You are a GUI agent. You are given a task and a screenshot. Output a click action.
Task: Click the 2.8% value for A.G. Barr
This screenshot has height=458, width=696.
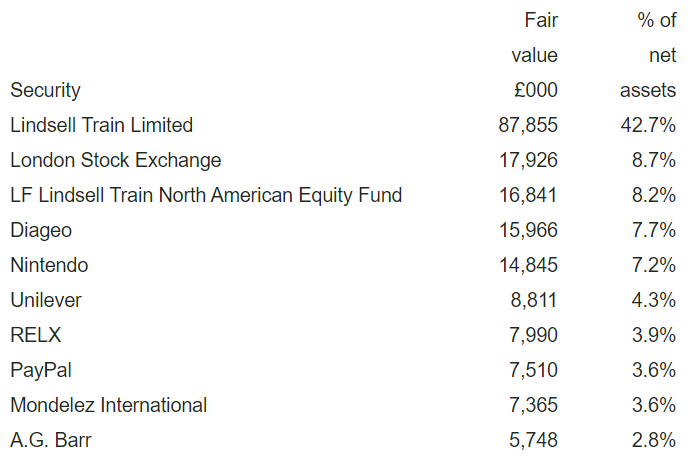[x=654, y=440]
